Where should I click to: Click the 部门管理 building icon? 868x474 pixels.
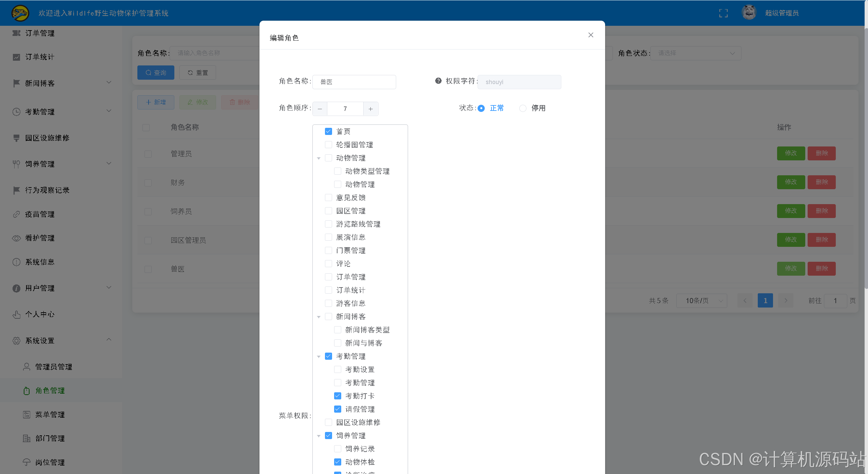tap(26, 438)
